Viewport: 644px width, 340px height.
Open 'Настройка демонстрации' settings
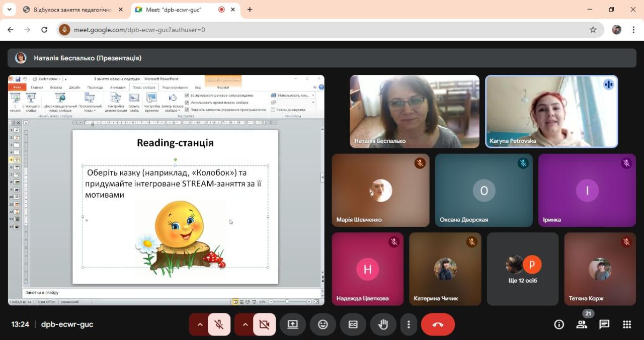click(116, 102)
